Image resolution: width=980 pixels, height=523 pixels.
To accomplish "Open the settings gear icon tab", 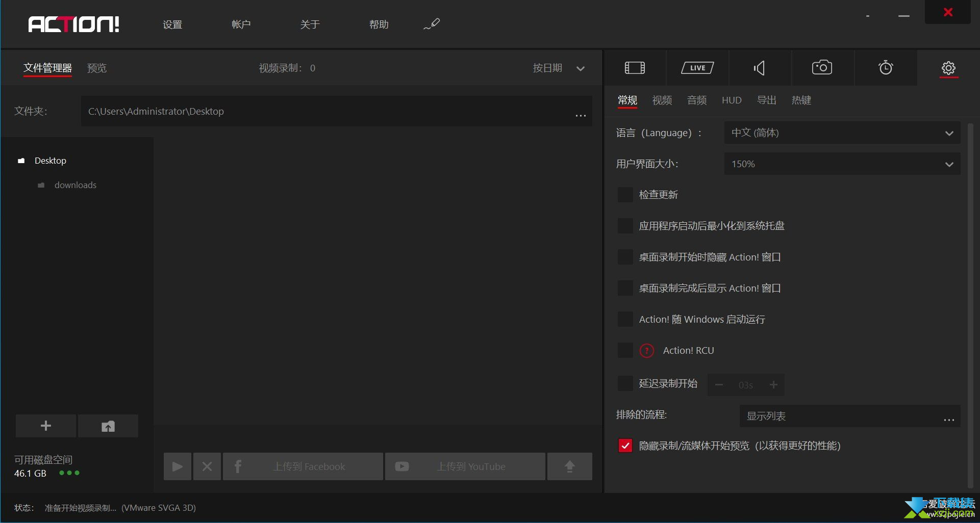I will pos(948,68).
